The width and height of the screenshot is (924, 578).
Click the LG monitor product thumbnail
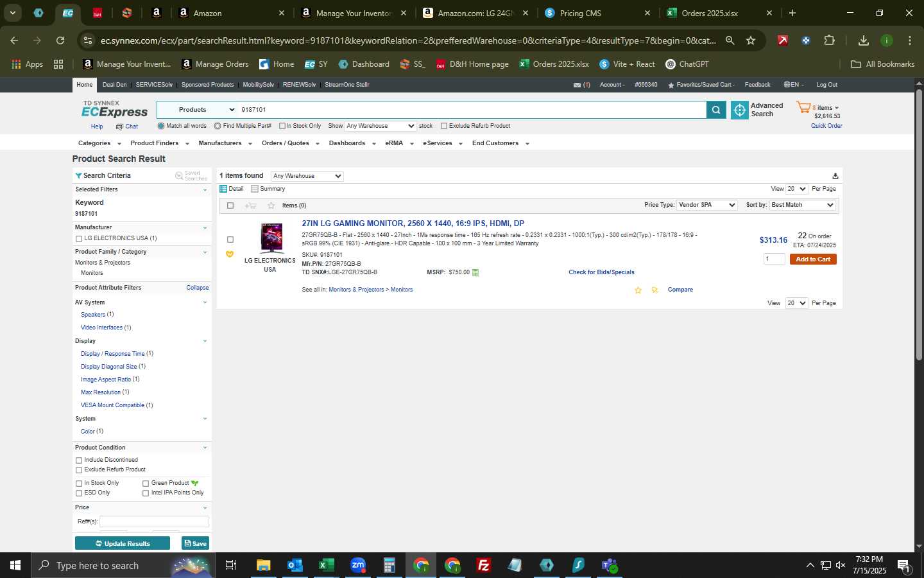click(271, 238)
